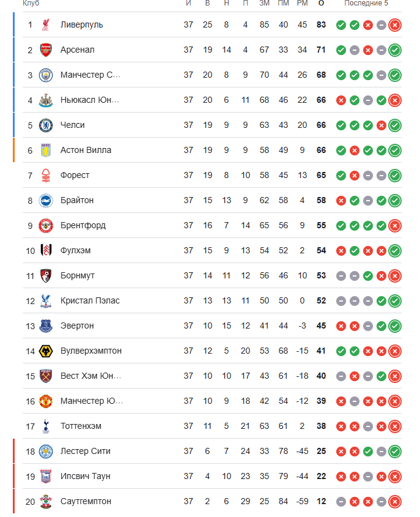This screenshot has height=517, width=420.
Task: Click the Crystal Palace eagle crest
Action: (46, 300)
